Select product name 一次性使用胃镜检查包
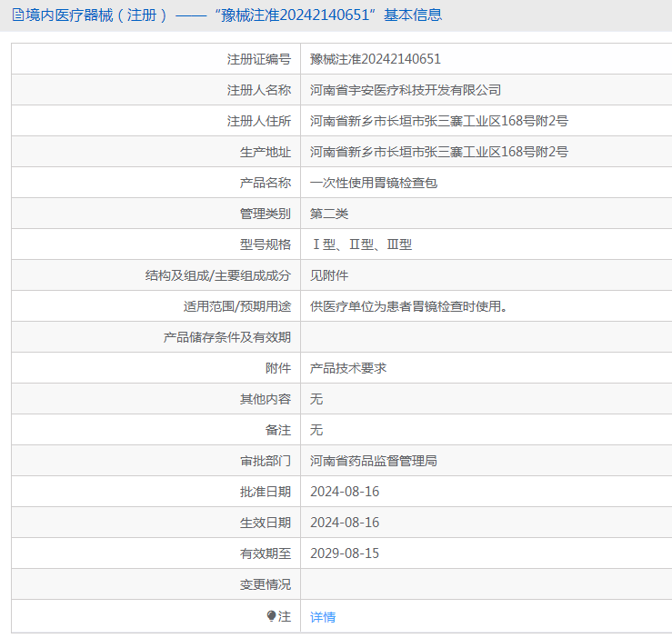The image size is (672, 638). pos(374,183)
